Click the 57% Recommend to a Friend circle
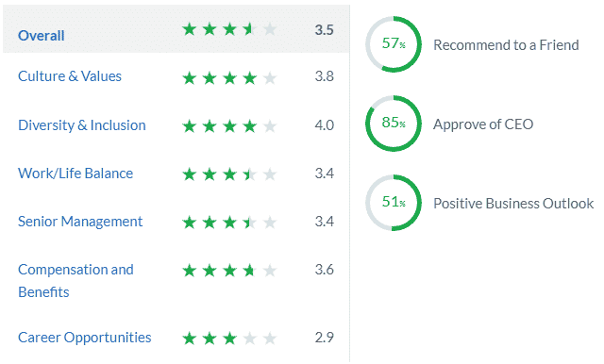The height and width of the screenshot is (364, 604). pos(394,44)
